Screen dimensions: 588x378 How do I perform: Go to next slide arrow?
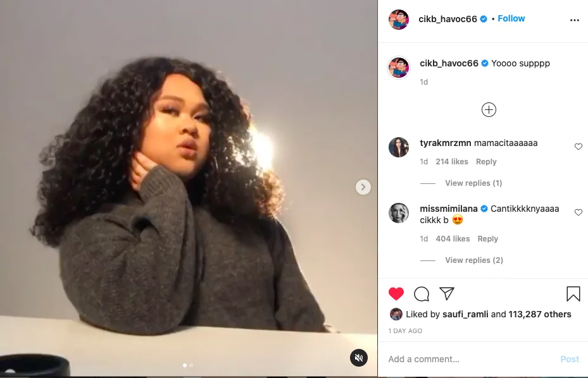(363, 187)
